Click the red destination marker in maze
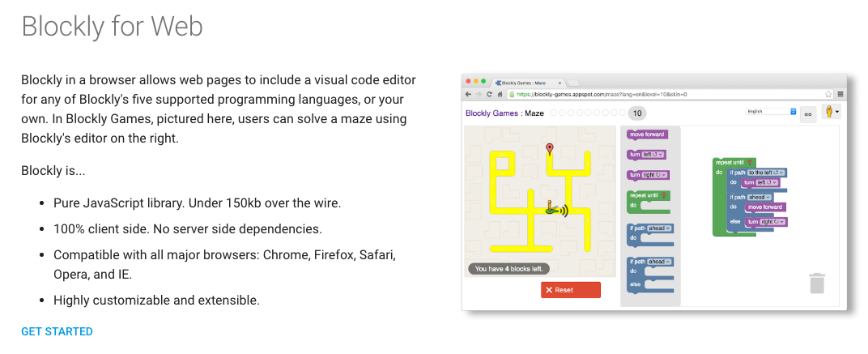This screenshot has width=868, height=354. coord(549,148)
